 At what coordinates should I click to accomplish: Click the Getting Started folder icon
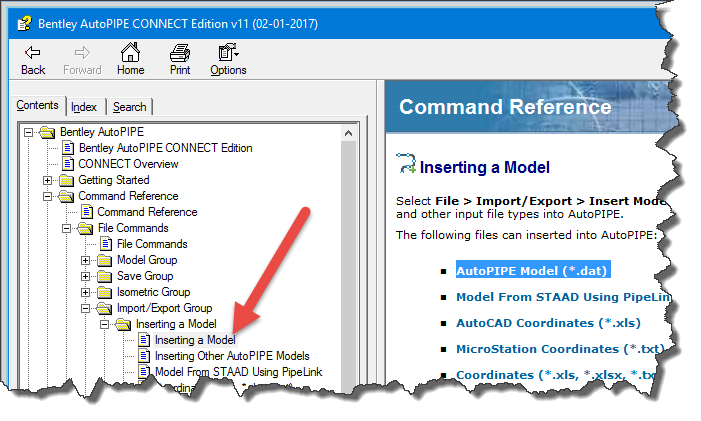coord(67,180)
